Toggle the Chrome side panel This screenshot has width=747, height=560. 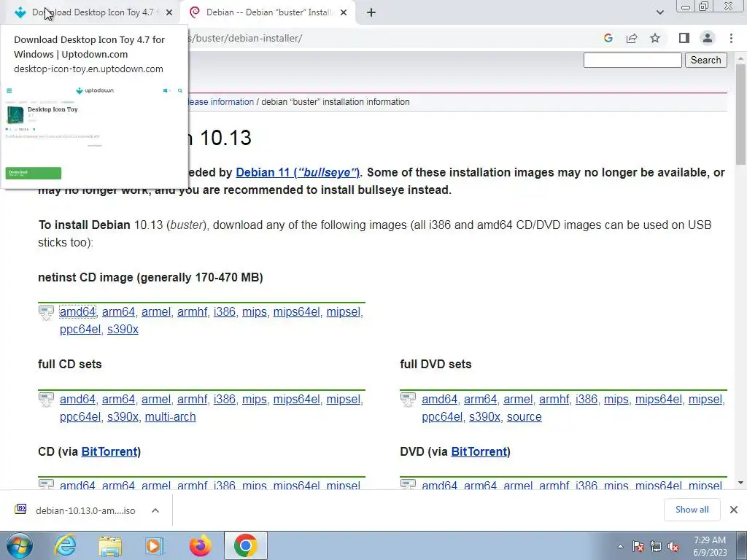684,38
